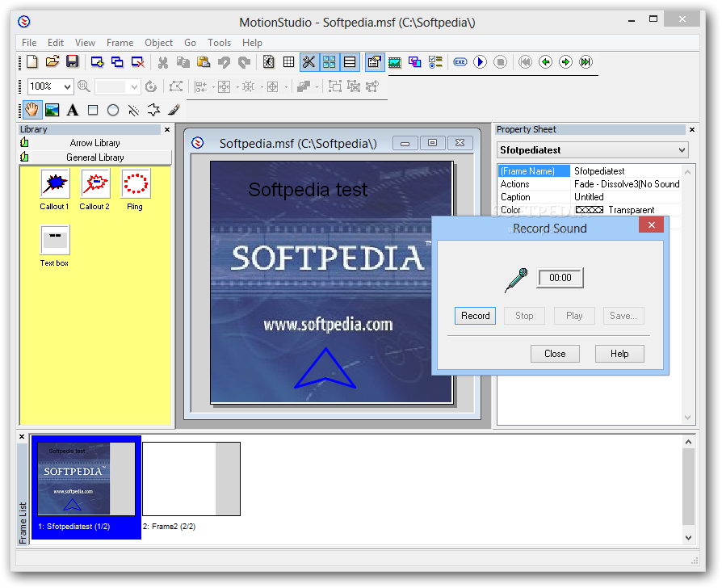Click the running figure icon in the toolbar
This screenshot has height=588, width=722.
268,61
